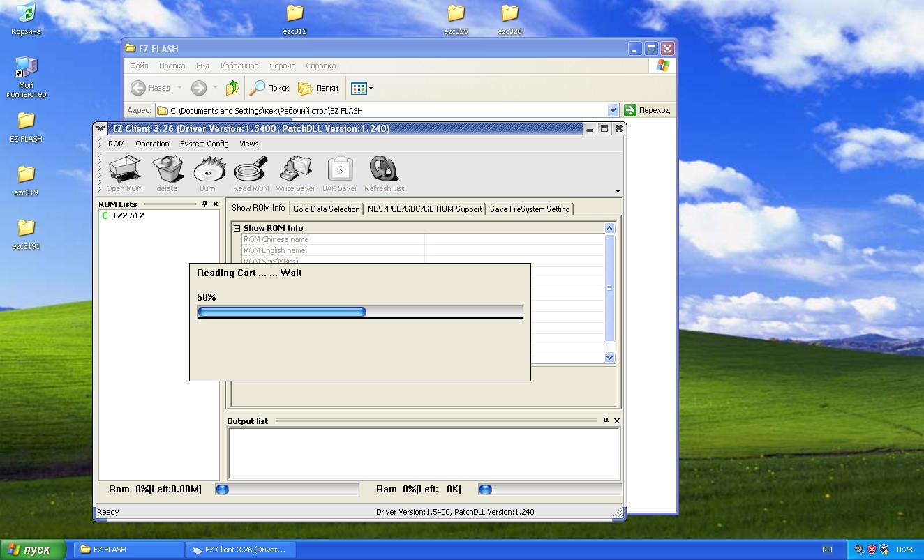
Task: Open the System Config menu
Action: coord(204,144)
